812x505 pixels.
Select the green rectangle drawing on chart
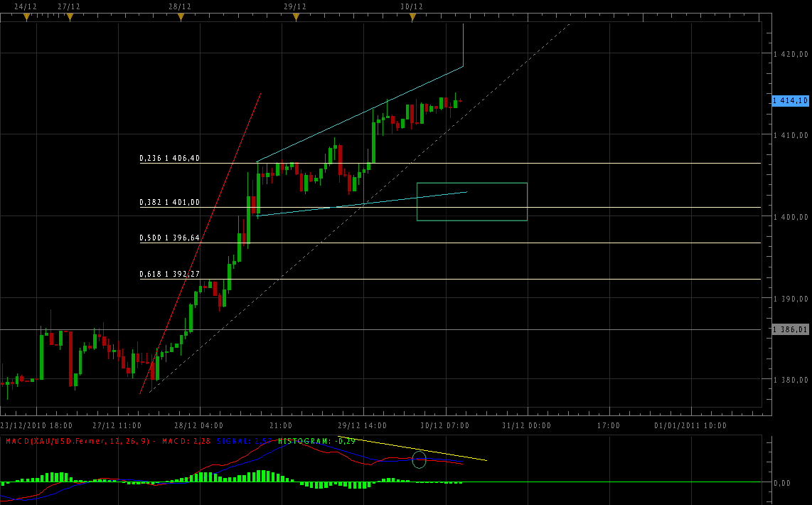click(471, 184)
